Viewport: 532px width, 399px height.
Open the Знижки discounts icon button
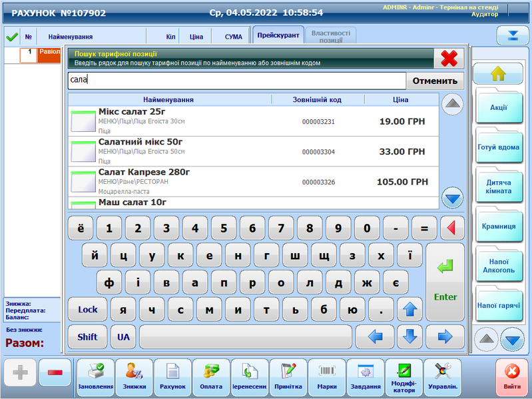click(x=134, y=377)
